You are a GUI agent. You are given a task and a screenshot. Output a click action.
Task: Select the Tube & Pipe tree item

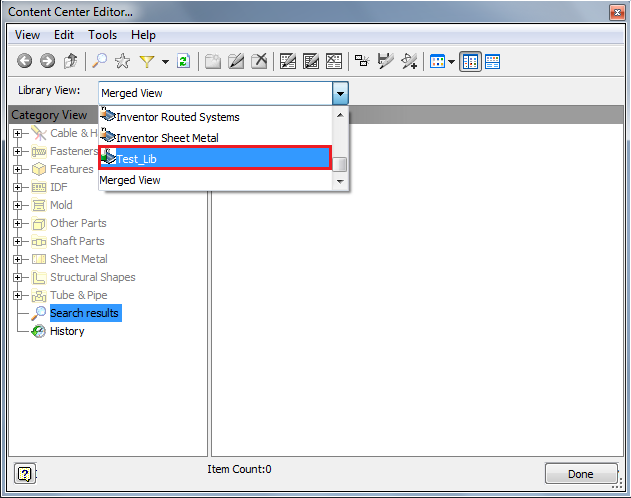click(78, 295)
